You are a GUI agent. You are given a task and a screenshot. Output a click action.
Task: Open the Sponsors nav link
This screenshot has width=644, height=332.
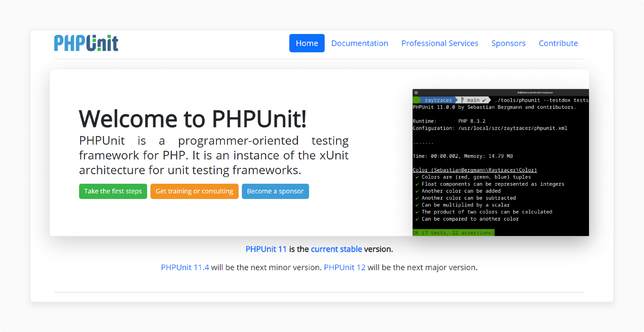(508, 43)
